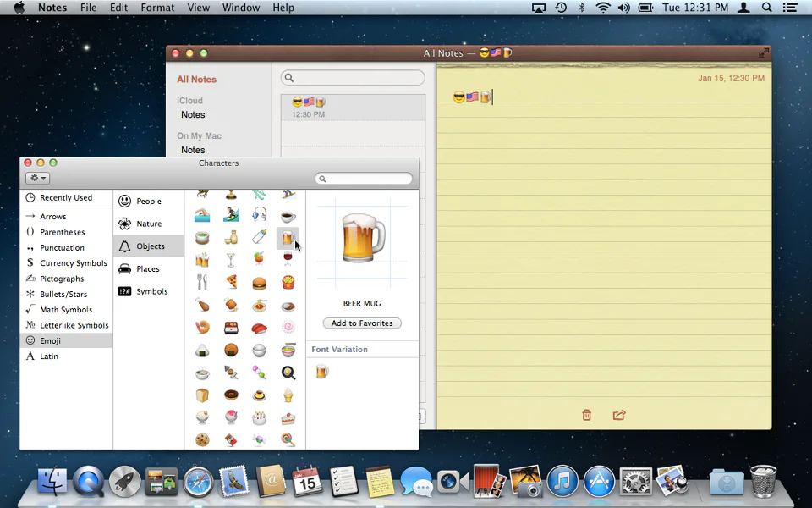Select the fried shrimp emoji

202,327
